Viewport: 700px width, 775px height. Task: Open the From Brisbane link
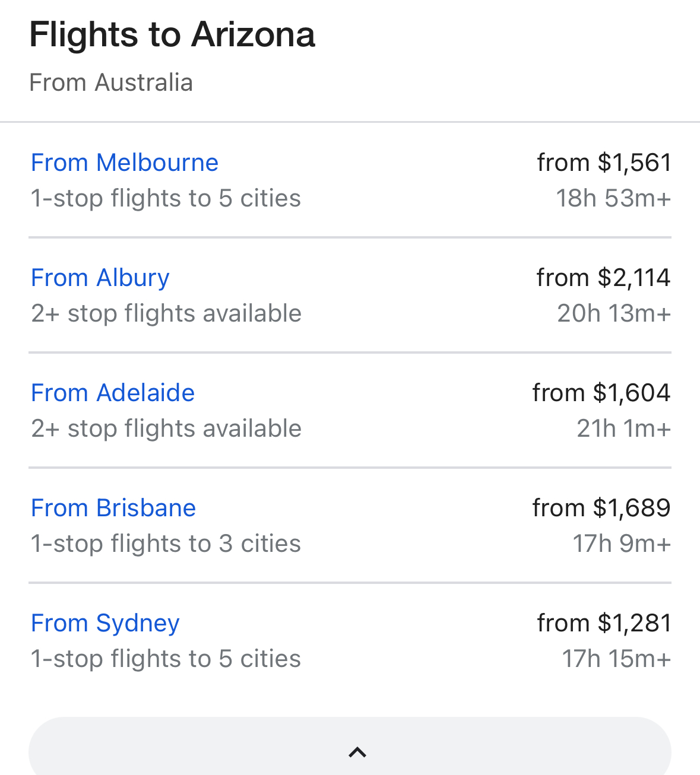(113, 508)
